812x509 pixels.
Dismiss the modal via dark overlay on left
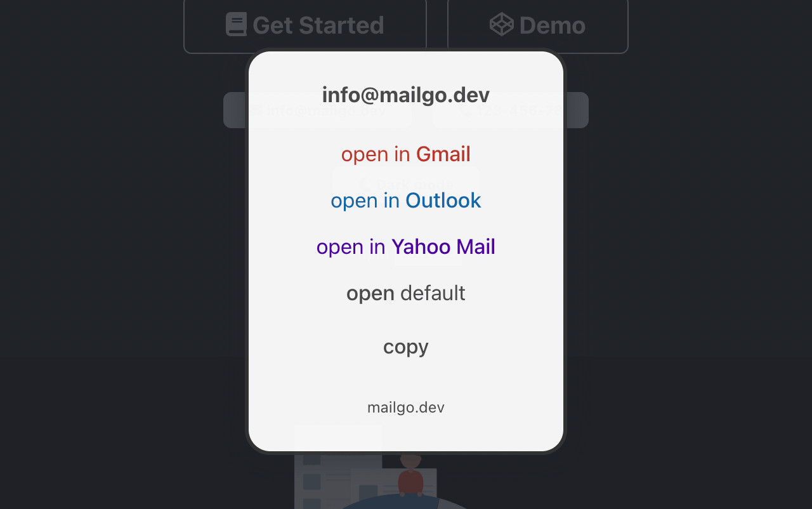pyautogui.click(x=121, y=254)
